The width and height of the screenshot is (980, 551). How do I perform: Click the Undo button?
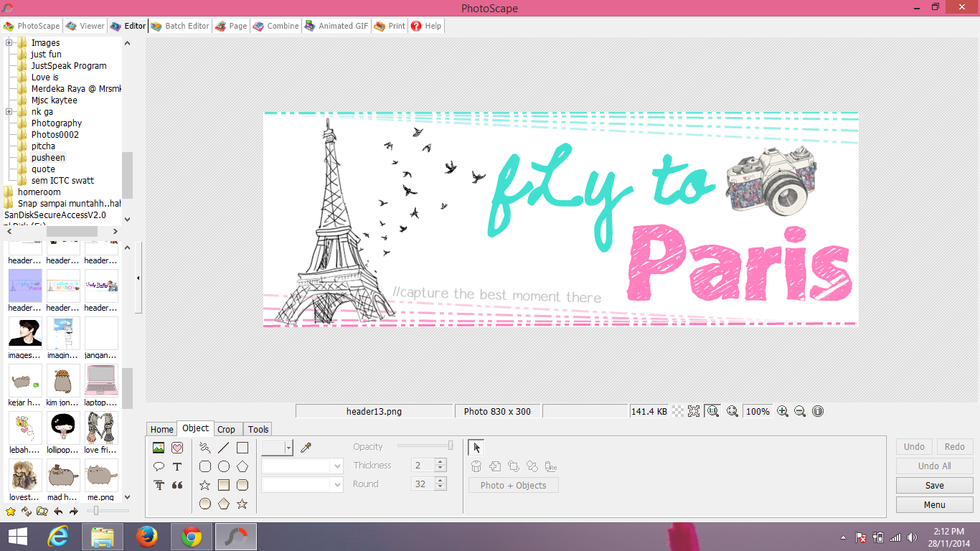pos(914,446)
